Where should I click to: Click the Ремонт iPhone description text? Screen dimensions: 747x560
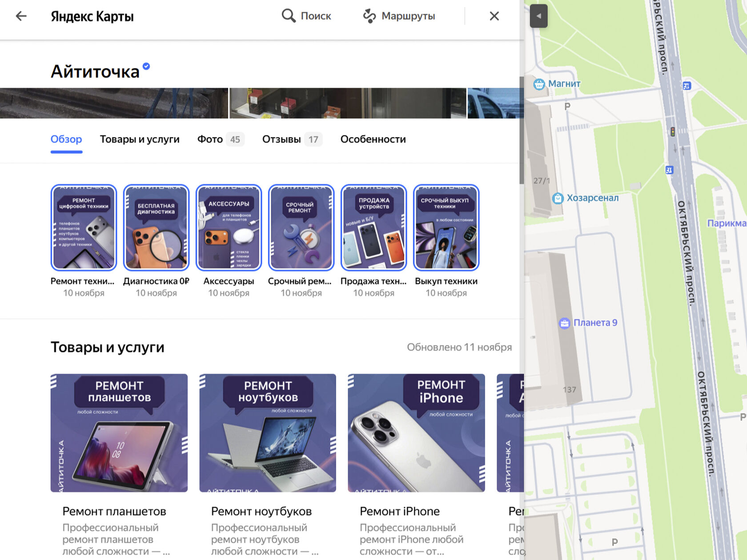click(x=411, y=540)
